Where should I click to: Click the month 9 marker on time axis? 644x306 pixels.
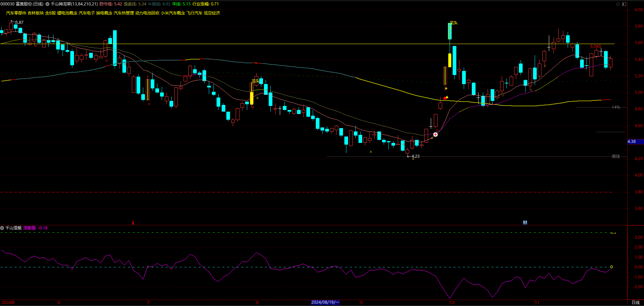coord(362,303)
